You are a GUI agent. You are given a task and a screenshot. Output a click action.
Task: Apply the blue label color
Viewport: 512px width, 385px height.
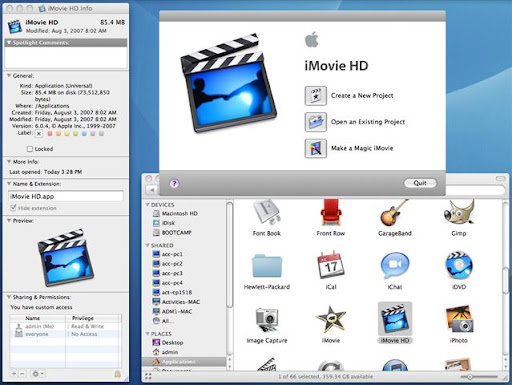pos(84,134)
